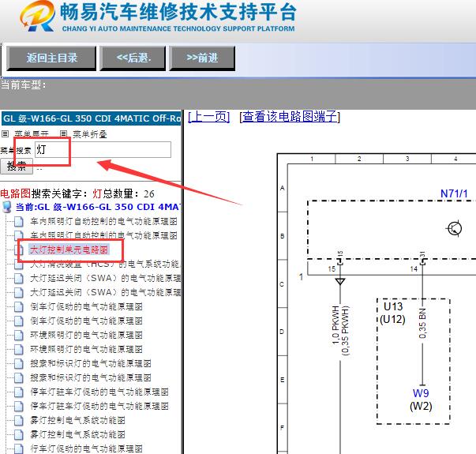
Task: Open the [上一页] previous page link
Action: click(x=209, y=116)
